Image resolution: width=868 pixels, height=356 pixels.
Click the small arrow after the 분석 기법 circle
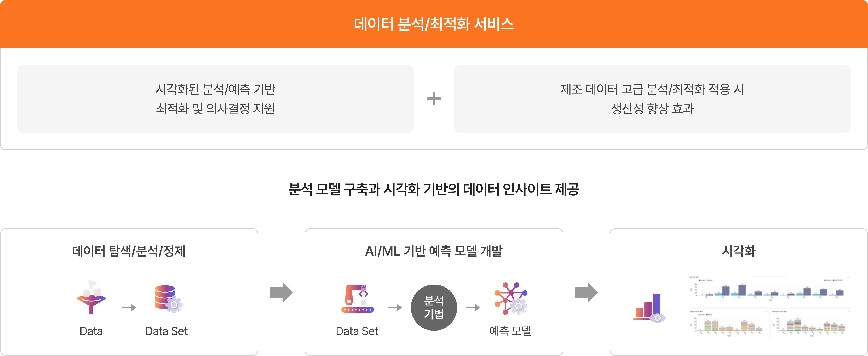click(x=473, y=307)
